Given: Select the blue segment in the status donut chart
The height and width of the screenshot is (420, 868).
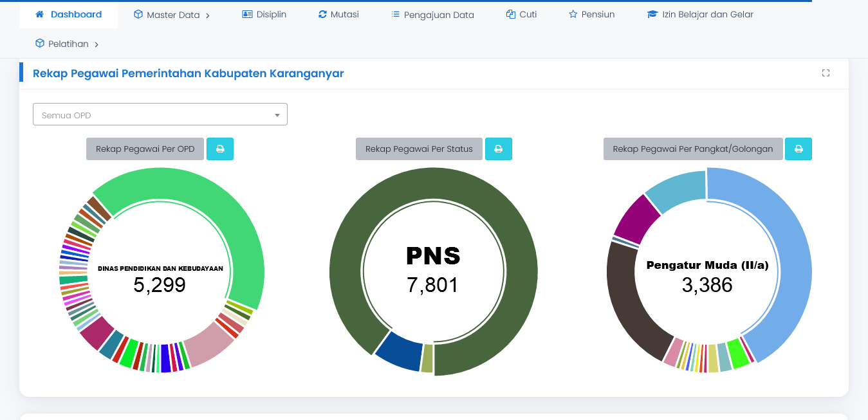Looking at the screenshot, I should pos(397,351).
